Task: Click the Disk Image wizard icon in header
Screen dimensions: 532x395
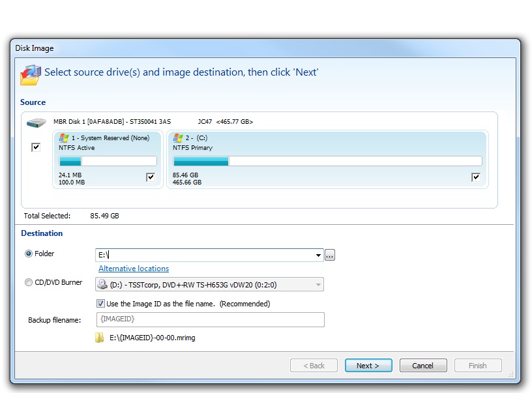Action: [x=31, y=74]
